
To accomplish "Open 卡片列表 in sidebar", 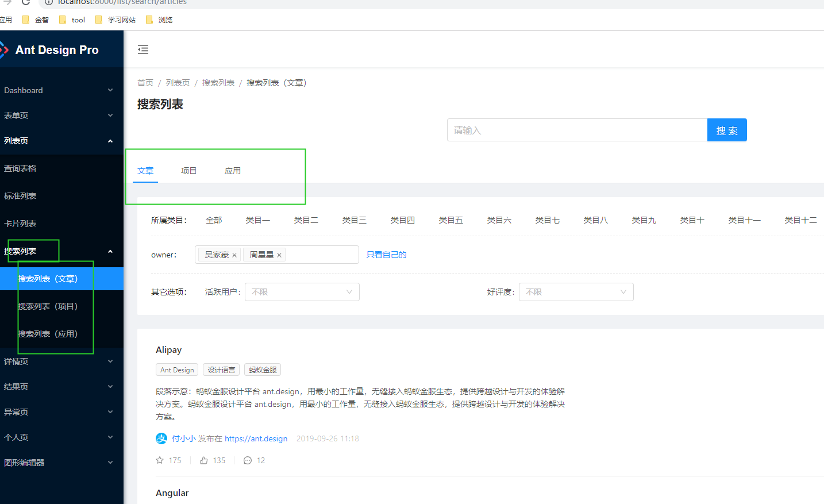I will tap(61, 224).
